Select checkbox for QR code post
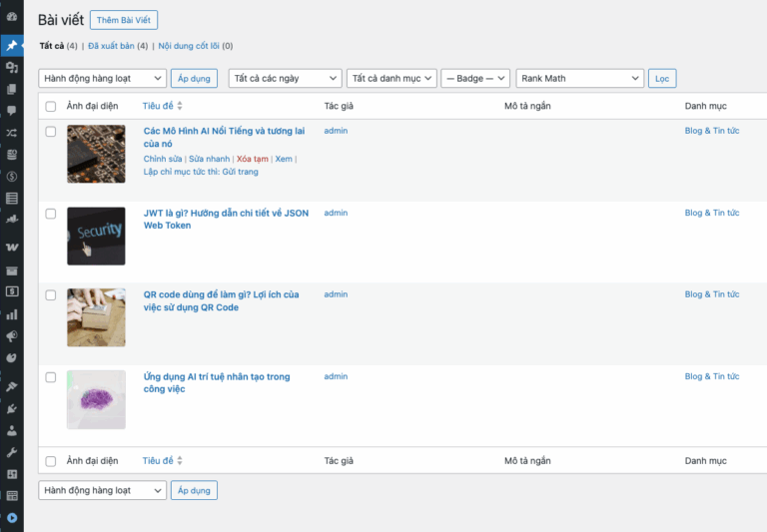Image resolution: width=767 pixels, height=532 pixels. [51, 295]
